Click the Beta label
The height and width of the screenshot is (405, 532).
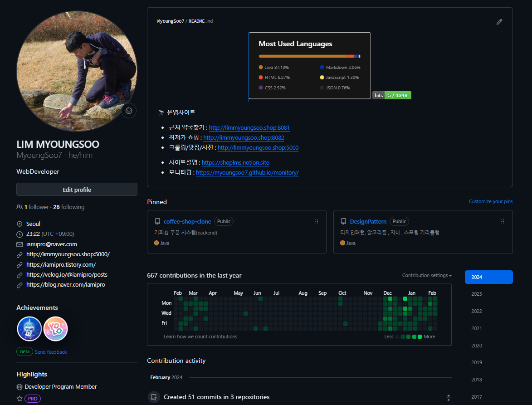coord(25,352)
